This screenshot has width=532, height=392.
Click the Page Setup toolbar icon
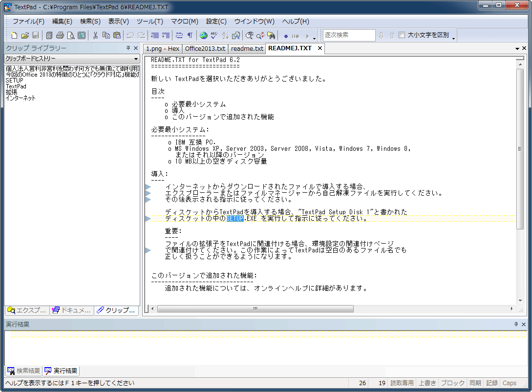point(82,35)
